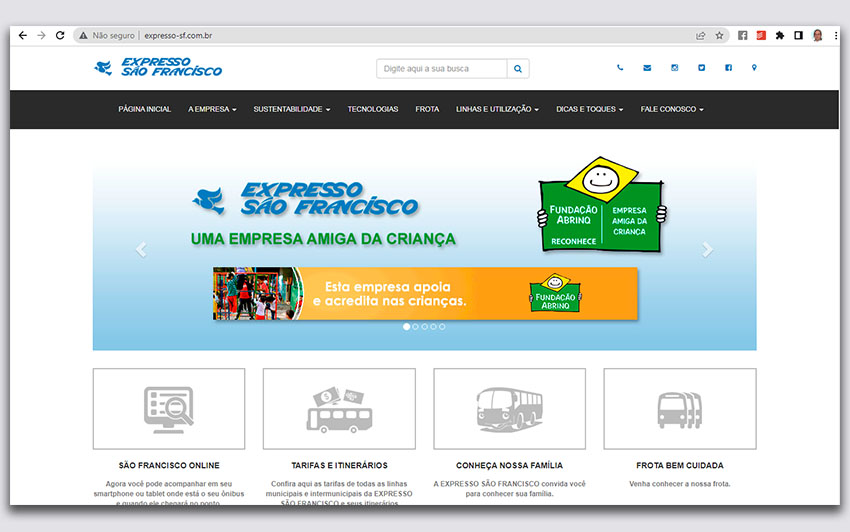Show next slide with right carousel arrow

click(x=707, y=249)
